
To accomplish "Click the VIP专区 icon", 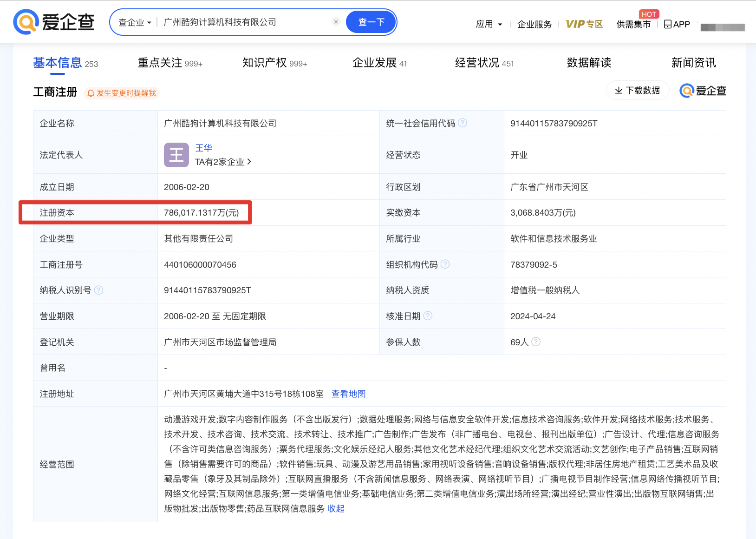I will [x=584, y=24].
